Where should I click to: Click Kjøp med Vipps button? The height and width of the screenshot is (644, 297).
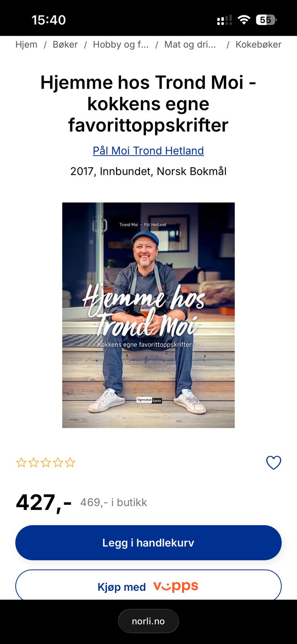tap(148, 585)
